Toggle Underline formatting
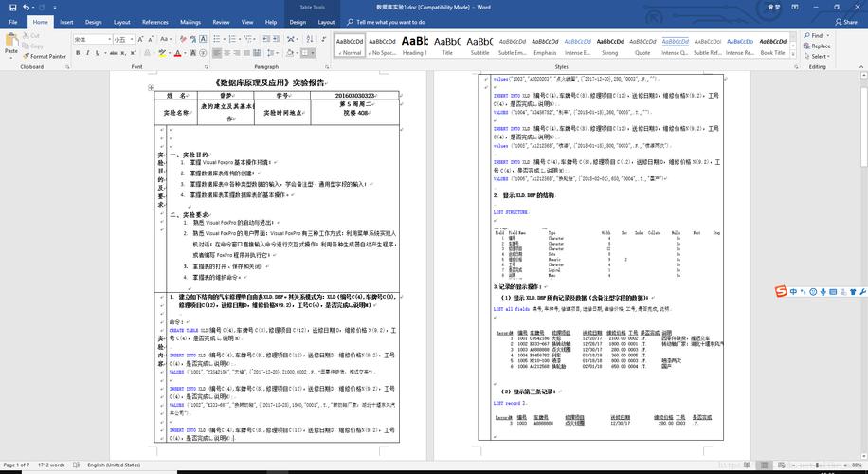This screenshot has width=868, height=474. [x=98, y=53]
